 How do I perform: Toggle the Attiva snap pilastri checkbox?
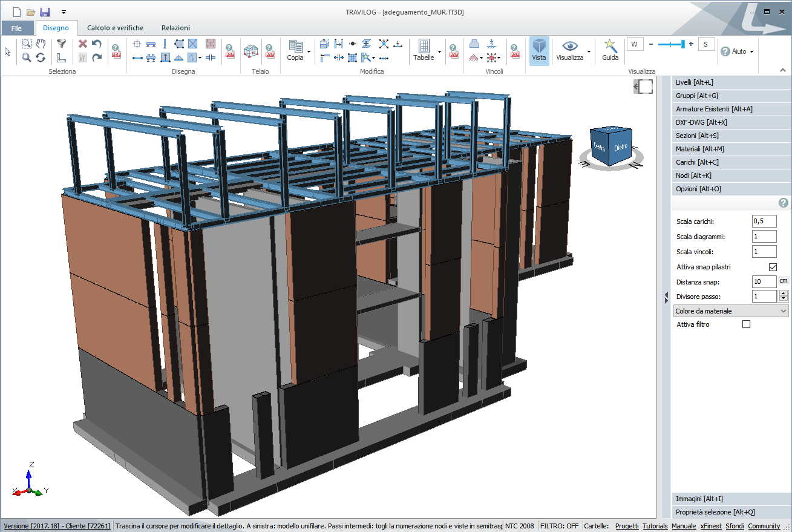[x=773, y=267]
